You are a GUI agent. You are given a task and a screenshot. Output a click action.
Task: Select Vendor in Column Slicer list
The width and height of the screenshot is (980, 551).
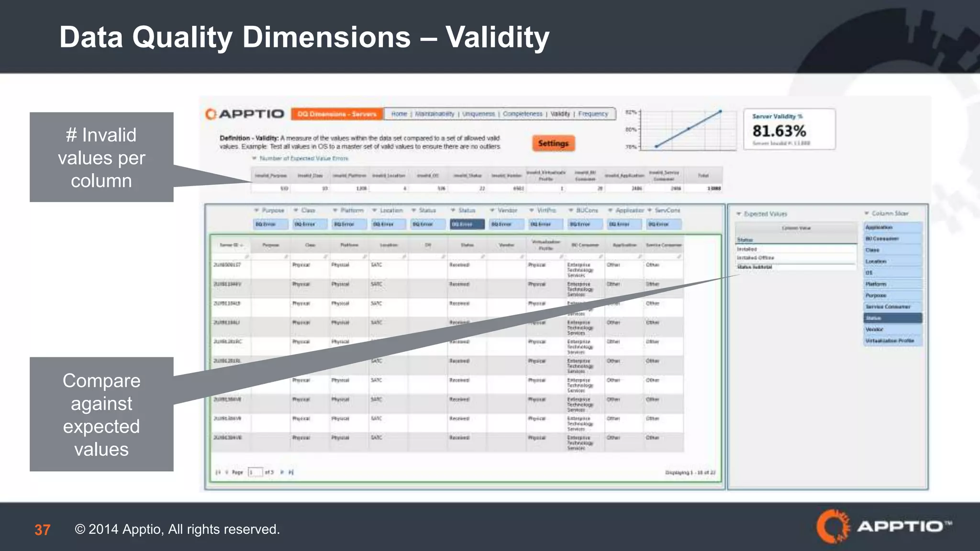click(x=893, y=330)
